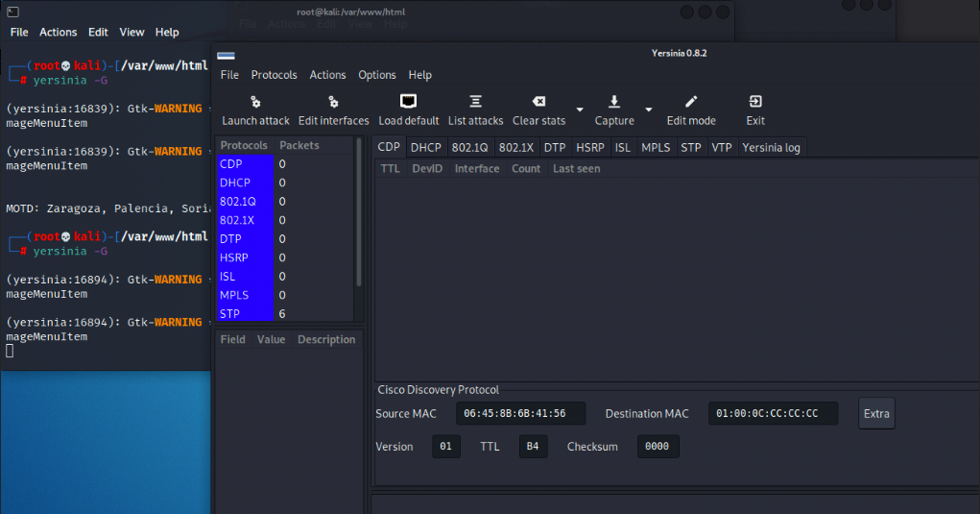980x514 pixels.
Task: Open the terminal Edit menu
Action: click(x=98, y=32)
